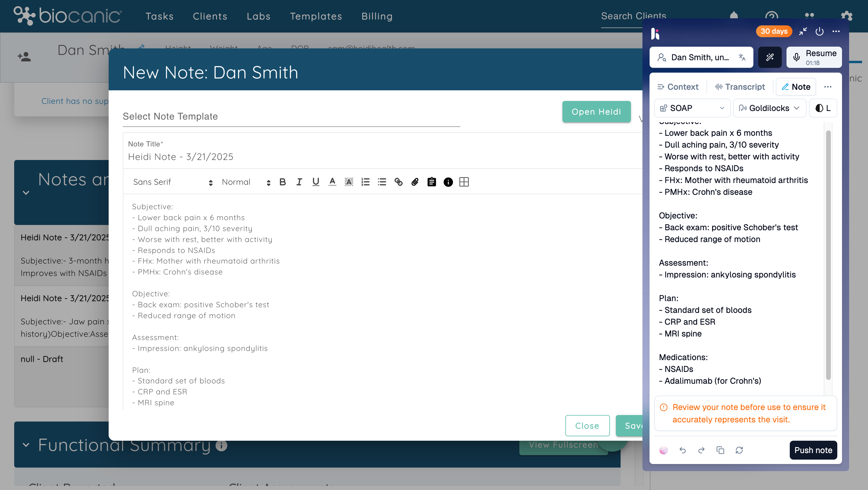Select the Note tab in Heidi
This screenshot has height=490, width=868.
point(796,87)
